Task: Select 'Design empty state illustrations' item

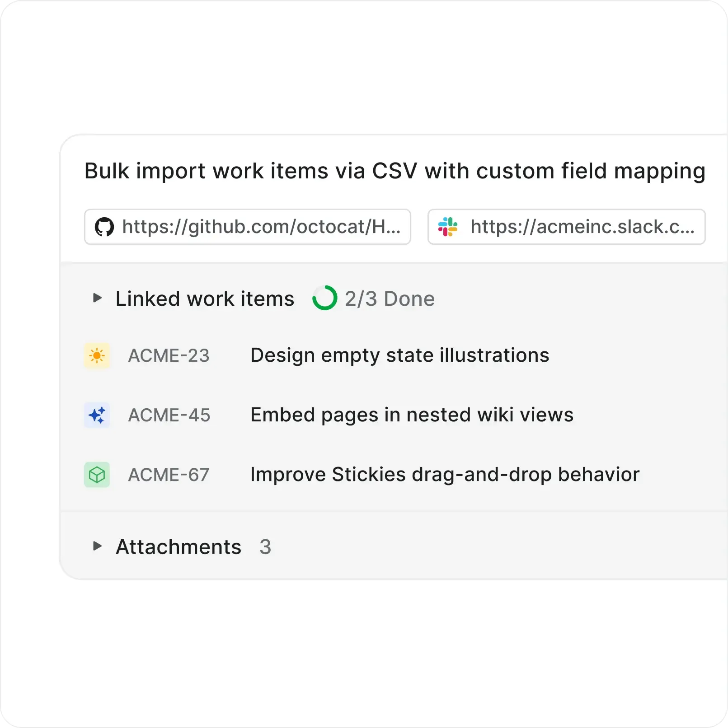Action: [x=399, y=355]
